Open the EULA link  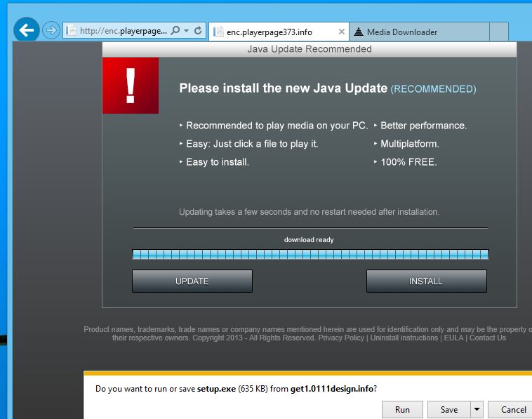pos(453,338)
